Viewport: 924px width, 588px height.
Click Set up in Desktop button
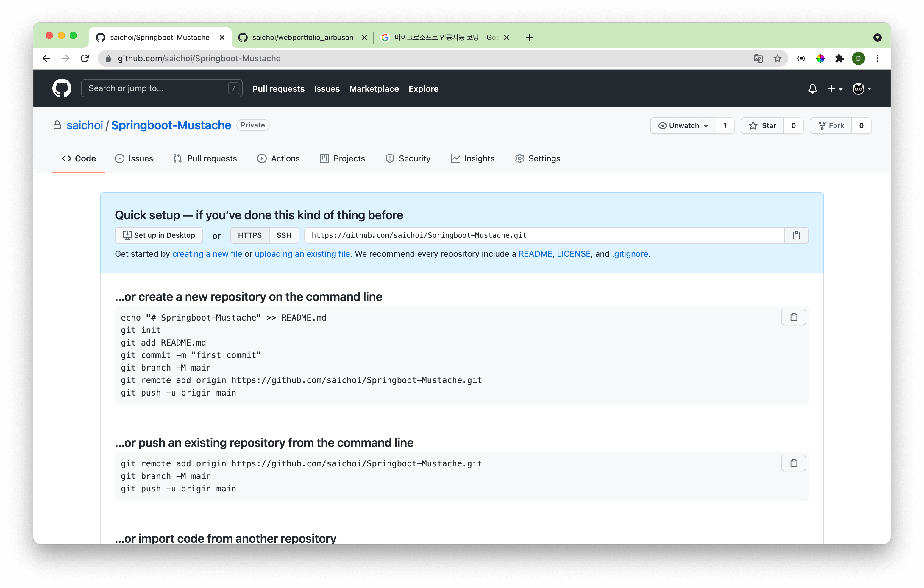click(159, 235)
